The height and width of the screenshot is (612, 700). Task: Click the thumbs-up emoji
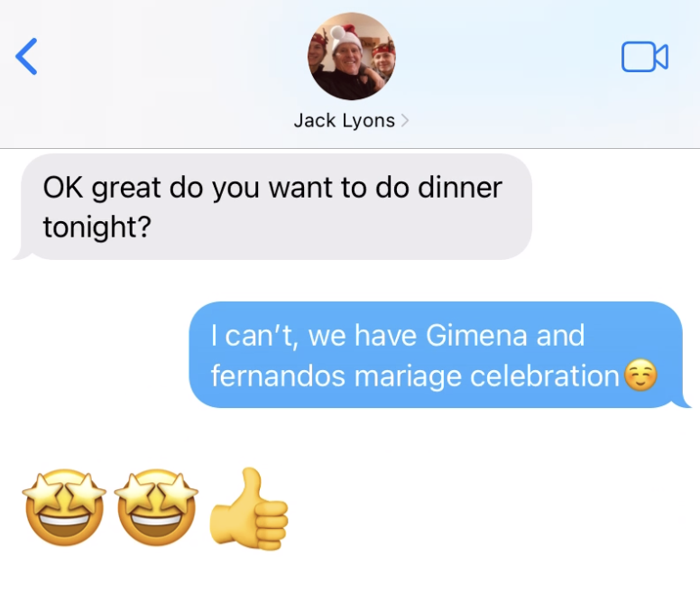[x=249, y=508]
